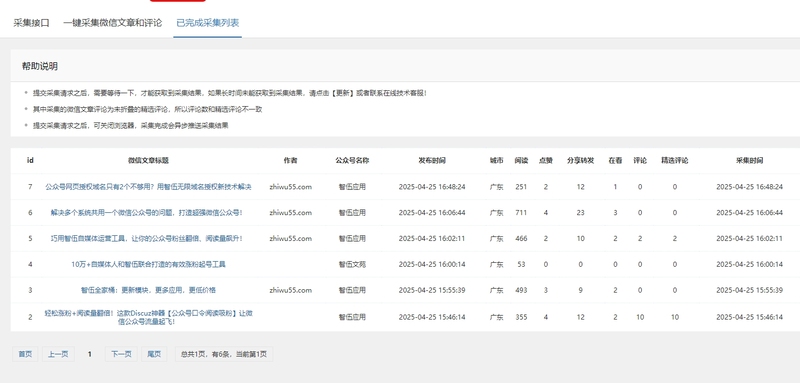Viewport: 800px width, 383px height.
Task: Click publish time 2025-04-25 15:46:14
Action: 432,317
